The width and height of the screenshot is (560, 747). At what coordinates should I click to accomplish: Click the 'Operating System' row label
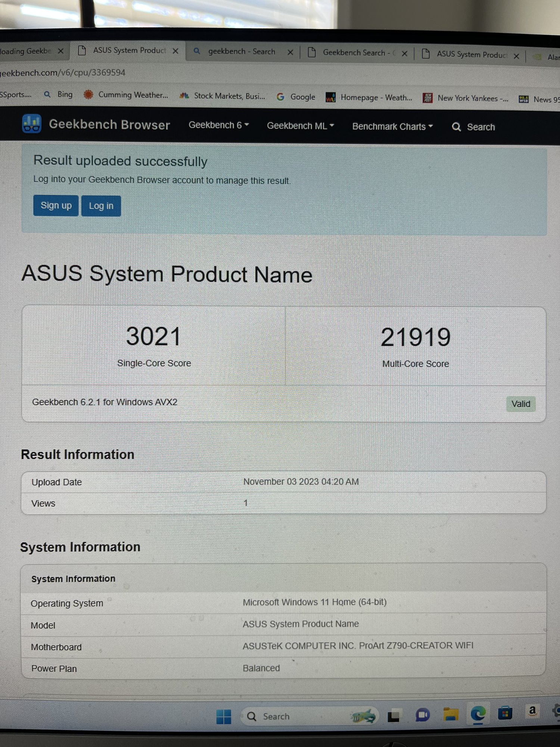67,604
